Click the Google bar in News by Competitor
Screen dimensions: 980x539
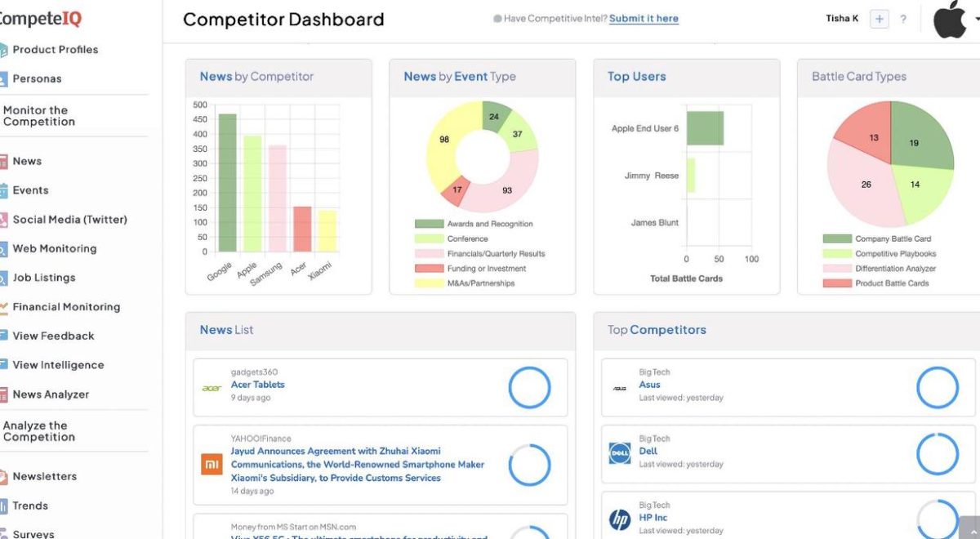[x=227, y=183]
